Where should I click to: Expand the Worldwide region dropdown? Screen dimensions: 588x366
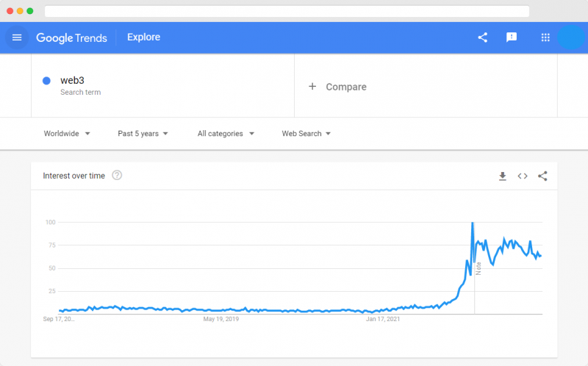67,134
